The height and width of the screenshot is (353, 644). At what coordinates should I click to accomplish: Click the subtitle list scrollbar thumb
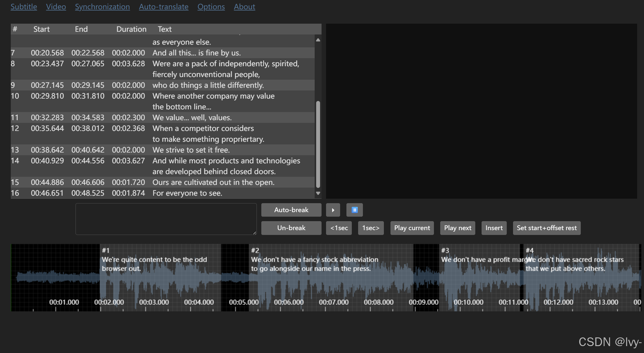point(318,144)
